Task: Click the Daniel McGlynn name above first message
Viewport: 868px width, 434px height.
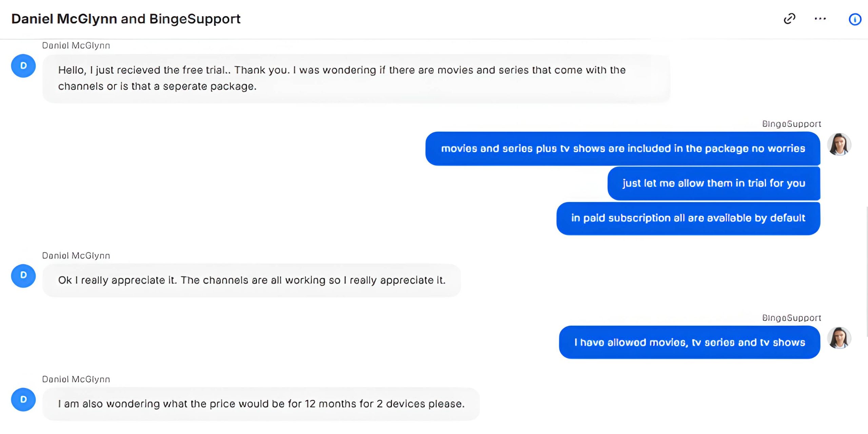Action: pos(76,45)
